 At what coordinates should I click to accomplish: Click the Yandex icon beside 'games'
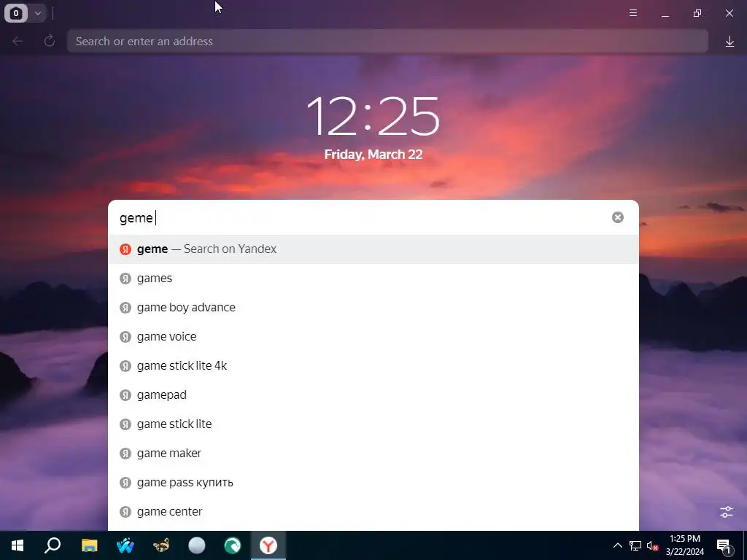[125, 278]
